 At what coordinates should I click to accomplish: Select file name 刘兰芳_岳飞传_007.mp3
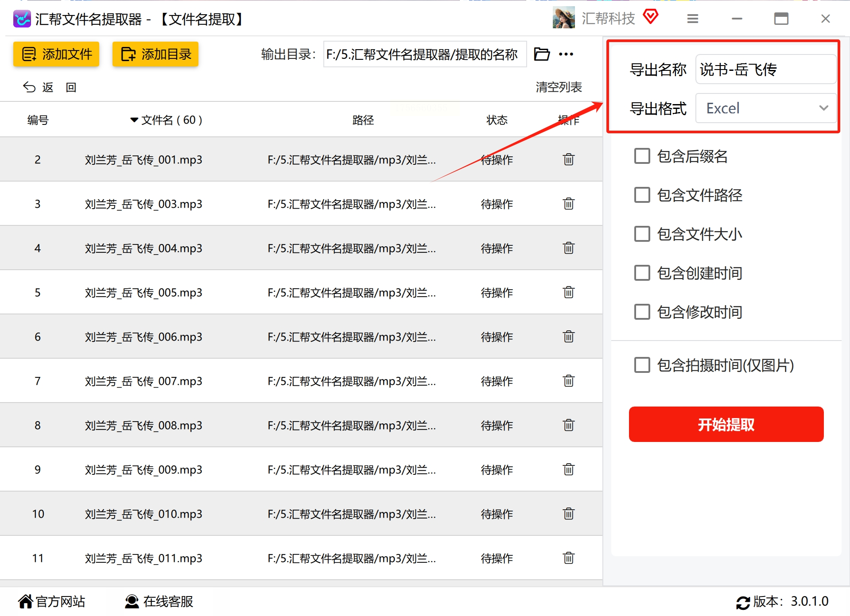click(x=144, y=381)
